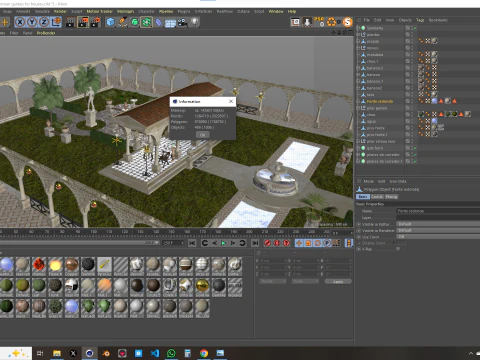The width and height of the screenshot is (480, 360).
Task: Close the Information dialog
Action: [231, 101]
